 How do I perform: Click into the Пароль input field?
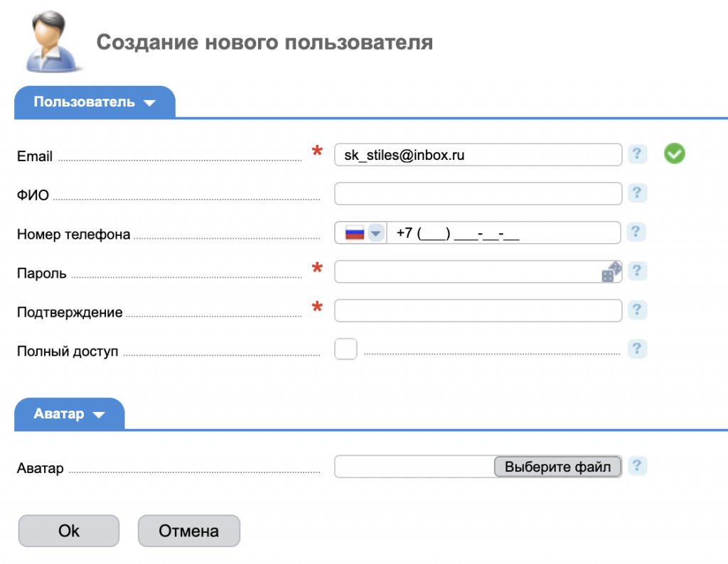click(466, 271)
